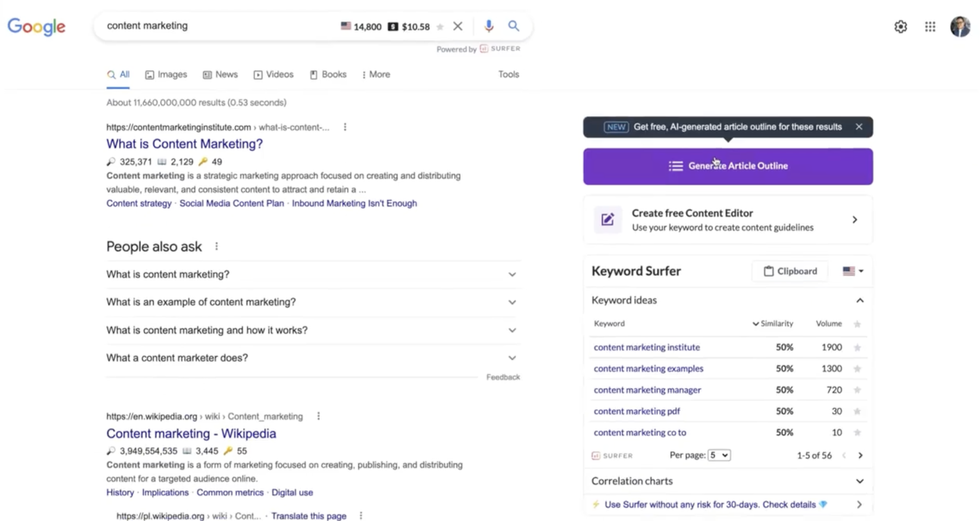
Task: Open Google apps grid icon
Action: pos(930,27)
